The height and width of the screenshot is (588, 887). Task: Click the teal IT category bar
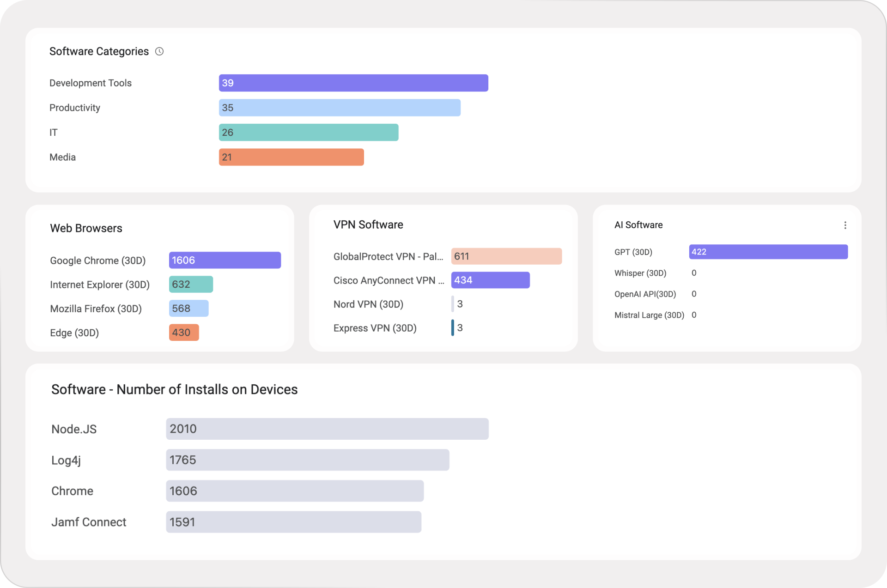pos(308,133)
